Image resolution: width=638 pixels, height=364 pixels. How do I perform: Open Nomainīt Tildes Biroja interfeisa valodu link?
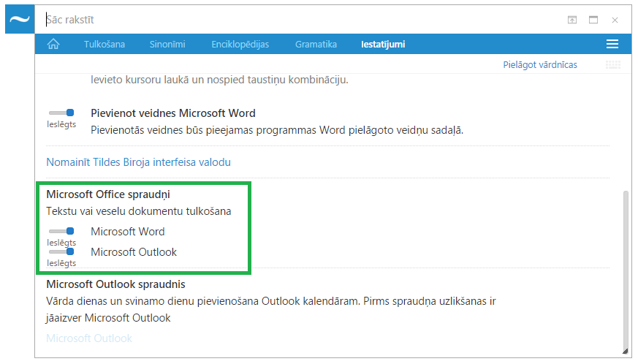[138, 162]
